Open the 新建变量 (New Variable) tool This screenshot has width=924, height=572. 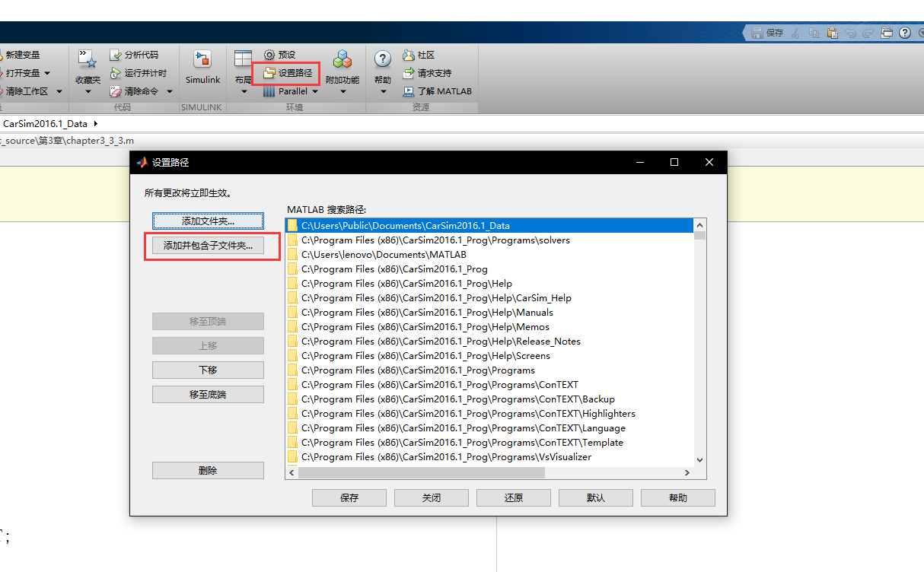(x=21, y=55)
